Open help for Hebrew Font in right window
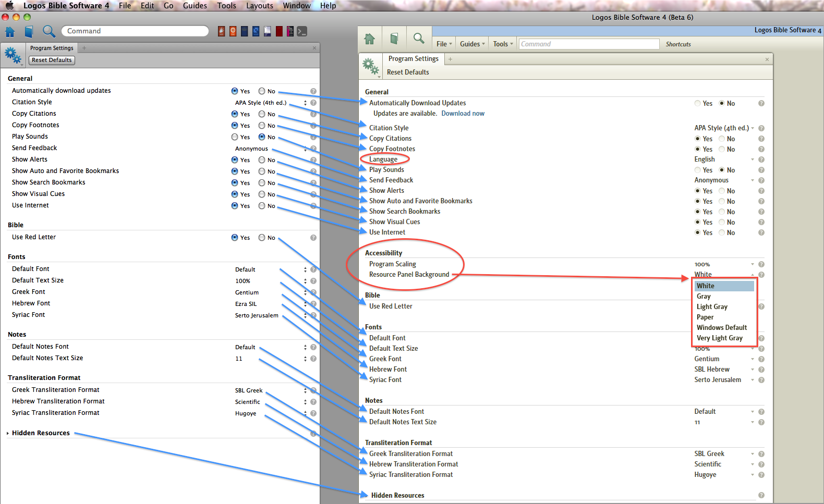The image size is (824, 504). pyautogui.click(x=761, y=370)
